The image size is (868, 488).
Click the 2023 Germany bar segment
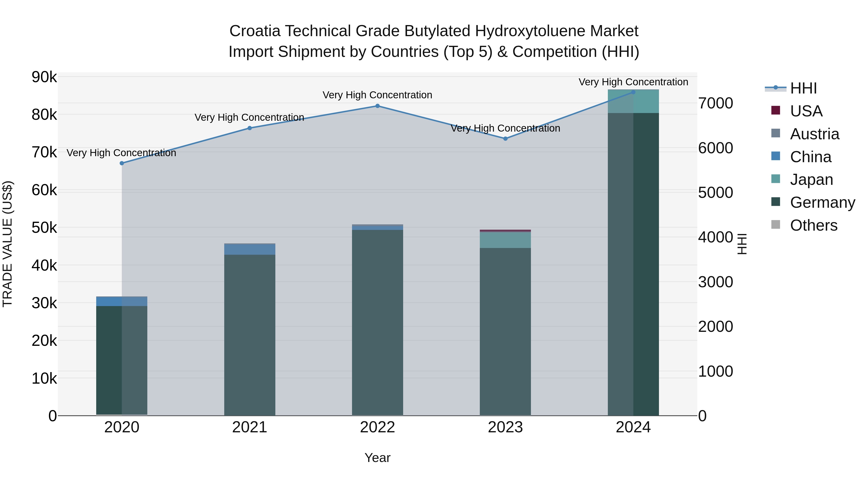505,332
